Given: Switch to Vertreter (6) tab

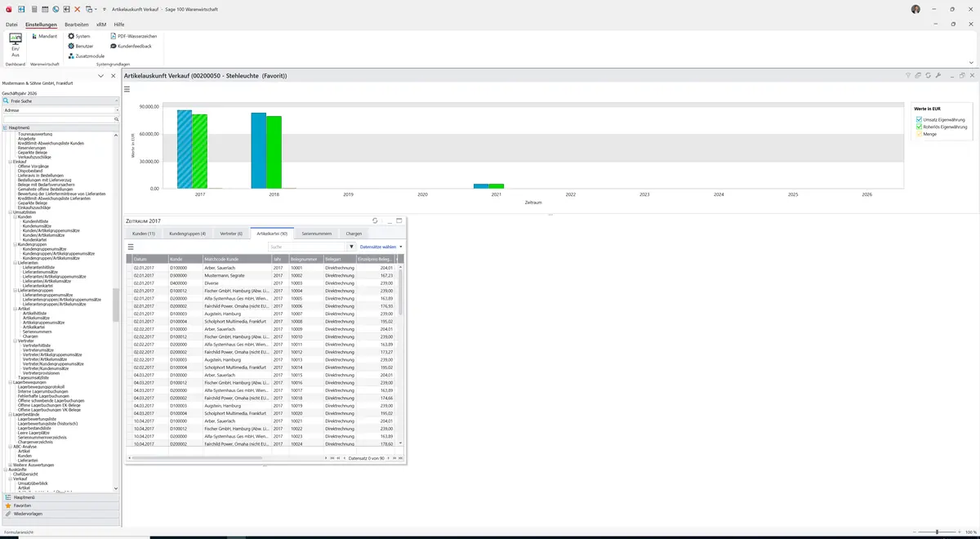Looking at the screenshot, I should [x=231, y=234].
